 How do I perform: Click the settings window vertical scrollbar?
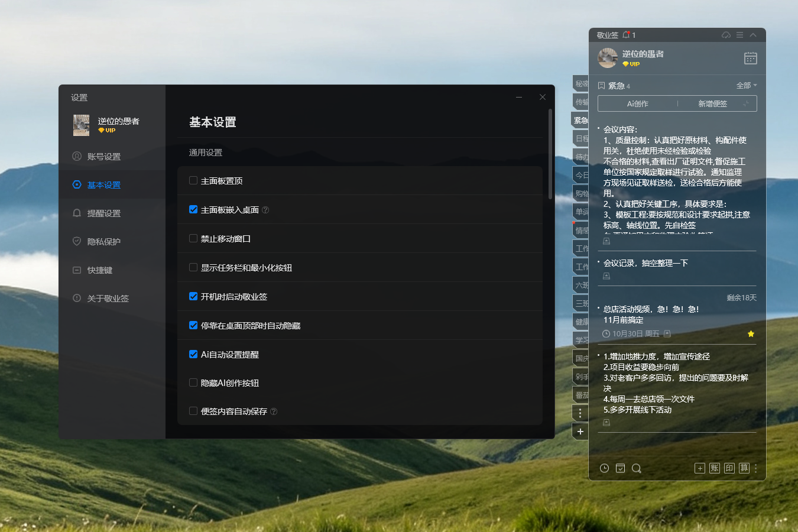pyautogui.click(x=550, y=154)
